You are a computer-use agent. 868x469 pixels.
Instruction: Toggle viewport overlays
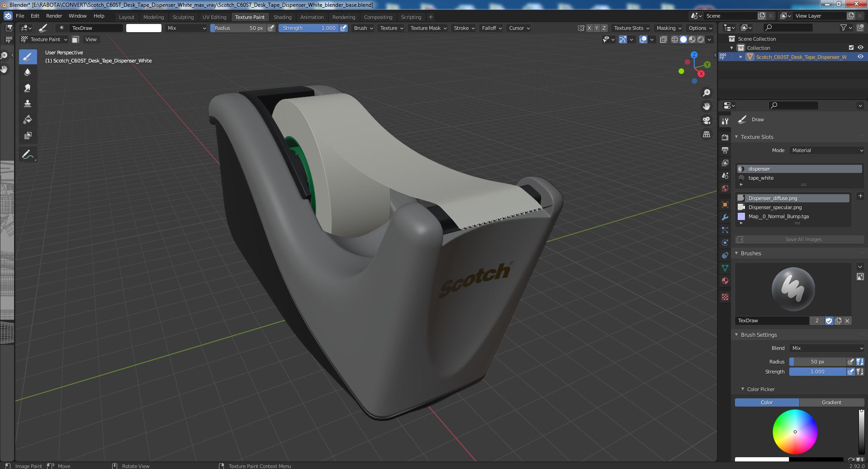643,39
